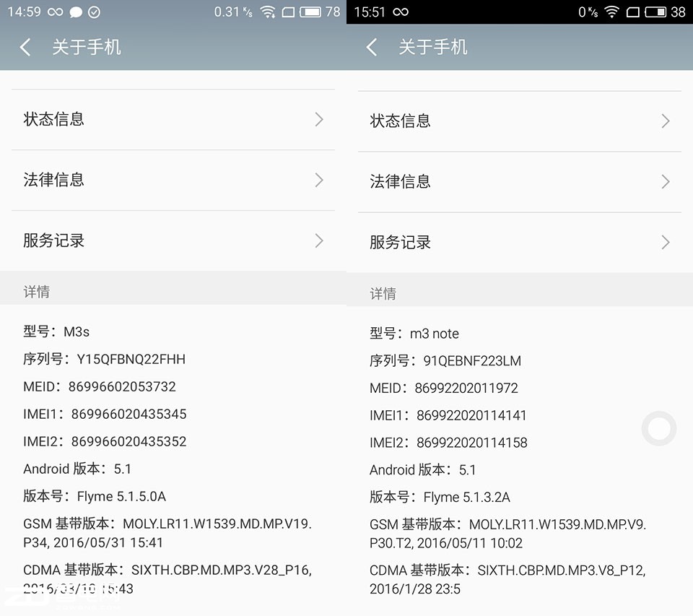Tap the infinity icon beside the 15:51 clock
Image resolution: width=693 pixels, height=616 pixels.
(x=401, y=12)
